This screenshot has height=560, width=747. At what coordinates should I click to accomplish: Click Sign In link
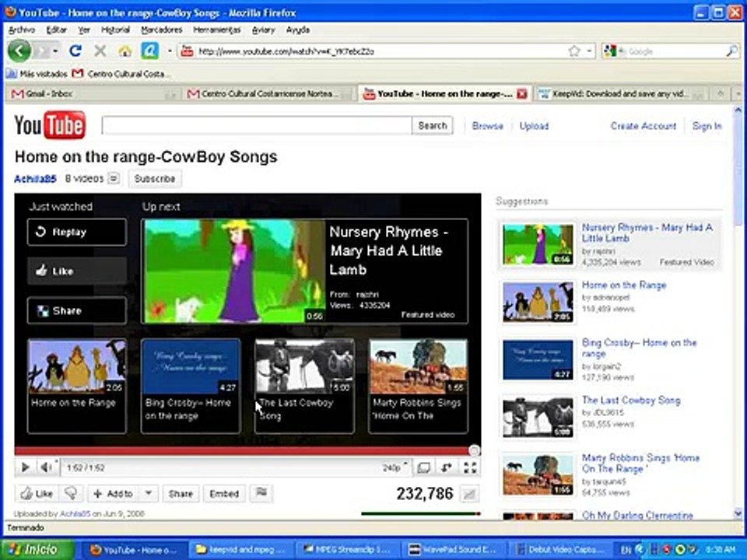(x=707, y=126)
